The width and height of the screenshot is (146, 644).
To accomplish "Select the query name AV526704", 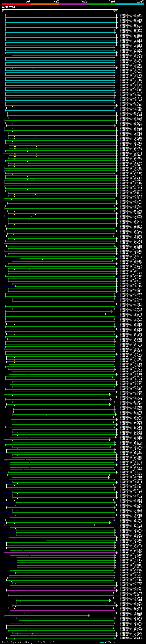I will (x=8, y=8).
